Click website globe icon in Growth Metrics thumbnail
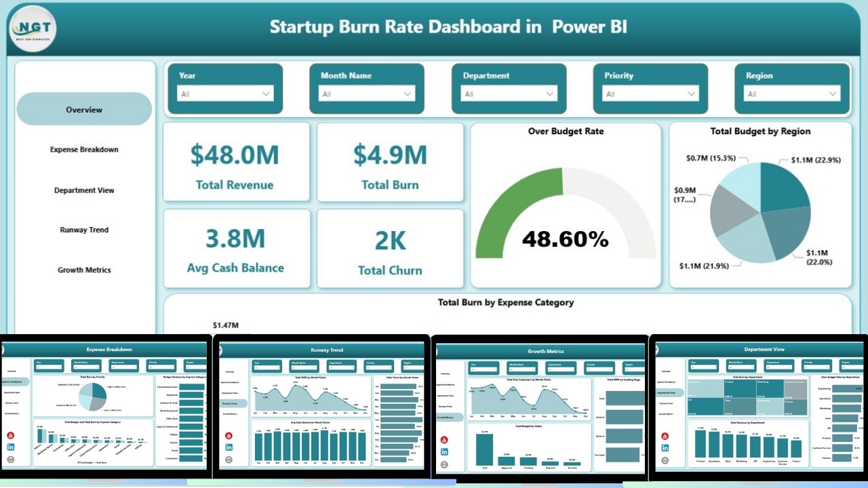 pyautogui.click(x=444, y=464)
